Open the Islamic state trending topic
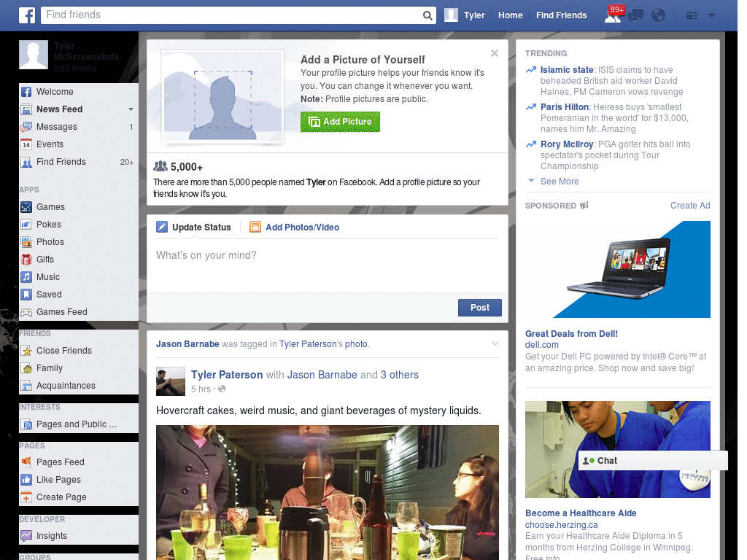Image resolution: width=747 pixels, height=560 pixels. click(567, 70)
